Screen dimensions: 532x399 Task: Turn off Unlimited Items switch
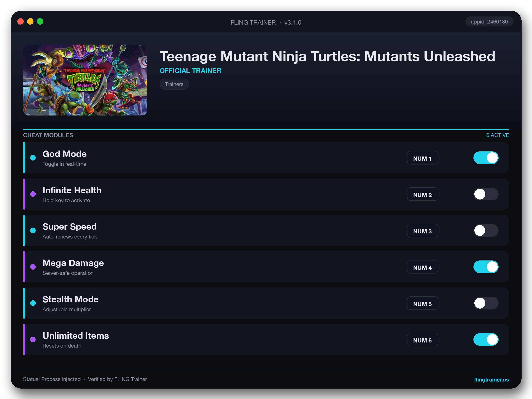(486, 339)
